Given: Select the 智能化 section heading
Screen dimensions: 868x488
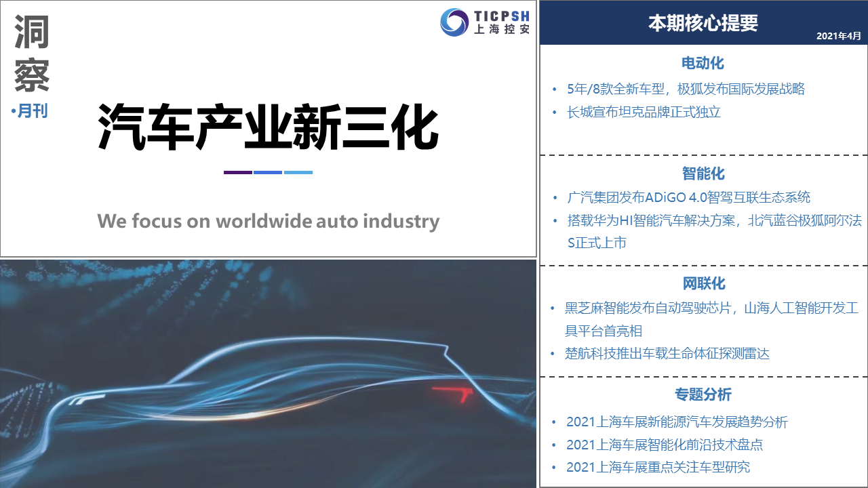Looking at the screenshot, I should click(x=703, y=173).
